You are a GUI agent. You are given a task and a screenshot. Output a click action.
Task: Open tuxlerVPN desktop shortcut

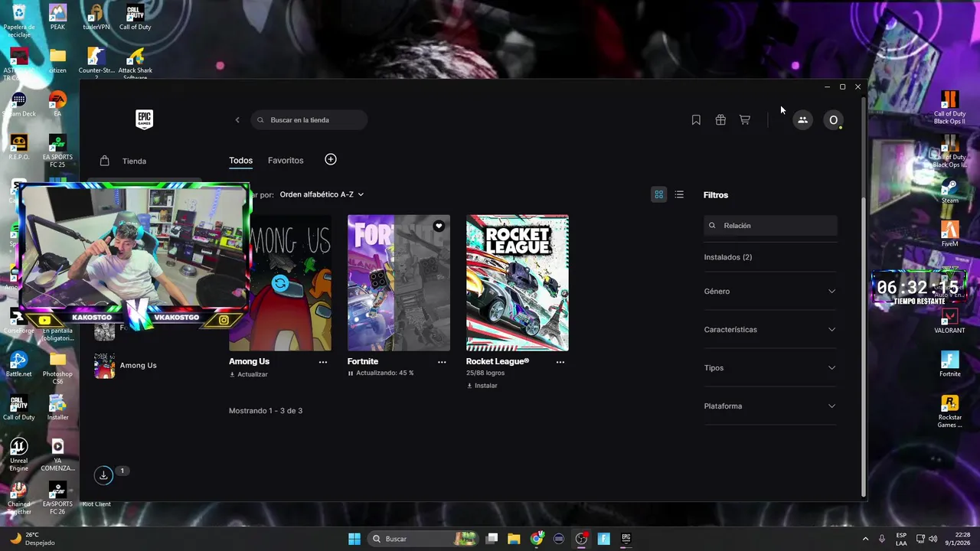click(x=96, y=17)
